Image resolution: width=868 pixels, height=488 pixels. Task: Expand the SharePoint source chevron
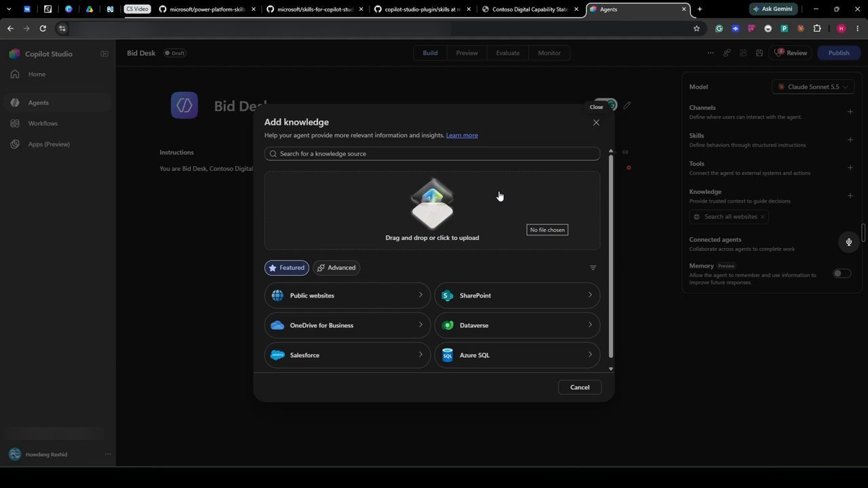[590, 296]
